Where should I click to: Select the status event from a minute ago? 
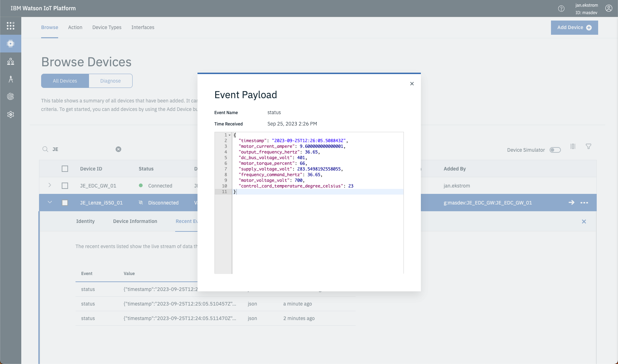click(216, 304)
